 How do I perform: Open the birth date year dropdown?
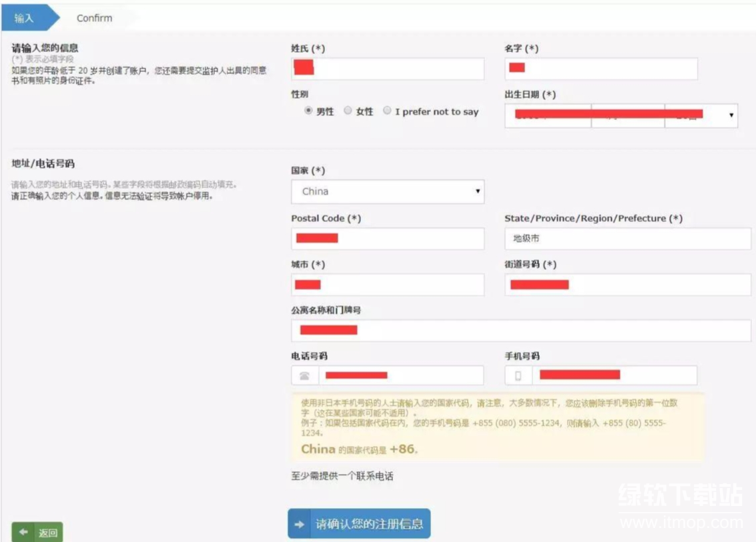pyautogui.click(x=548, y=116)
